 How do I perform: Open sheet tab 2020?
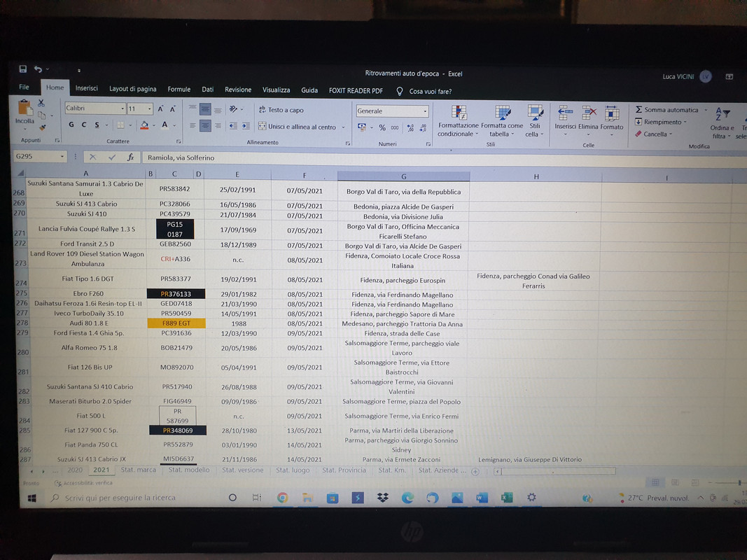click(x=75, y=470)
